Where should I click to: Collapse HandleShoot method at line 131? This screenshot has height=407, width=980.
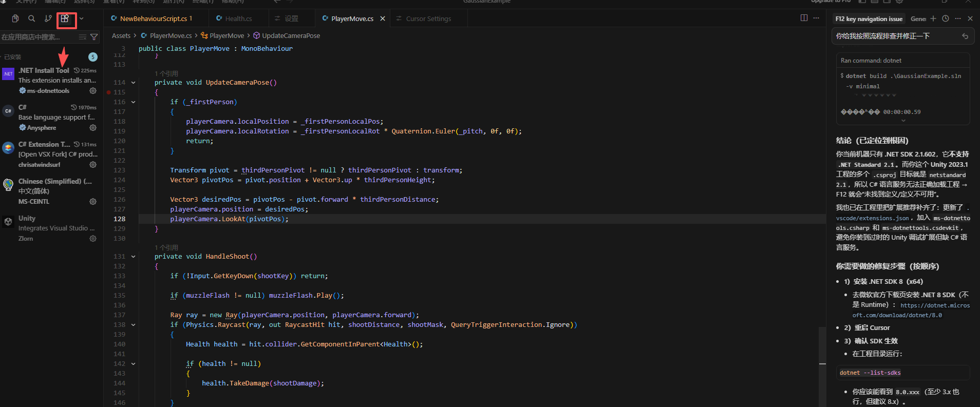(x=134, y=257)
